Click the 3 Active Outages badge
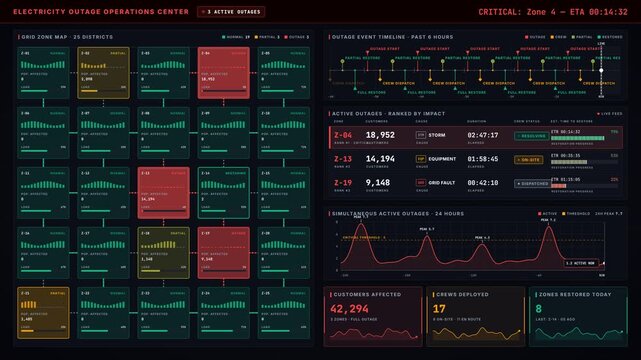Image resolution: width=641 pixels, height=360 pixels. 231,12
